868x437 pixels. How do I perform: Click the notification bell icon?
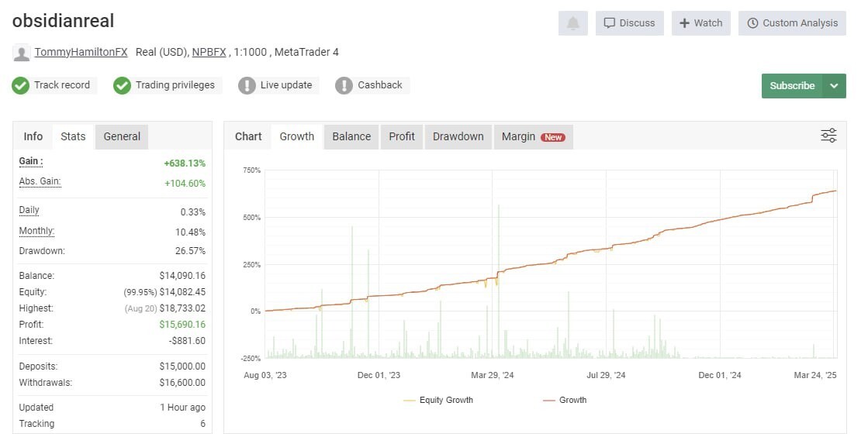click(573, 23)
